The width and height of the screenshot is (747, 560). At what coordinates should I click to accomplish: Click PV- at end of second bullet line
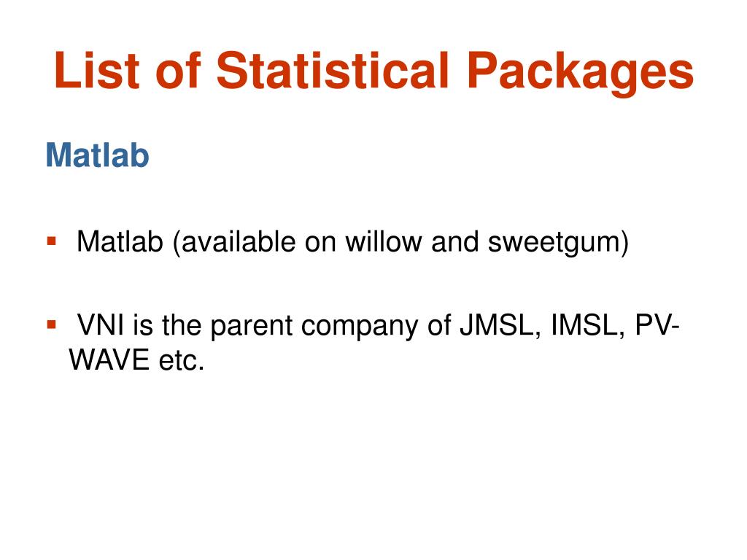click(657, 325)
